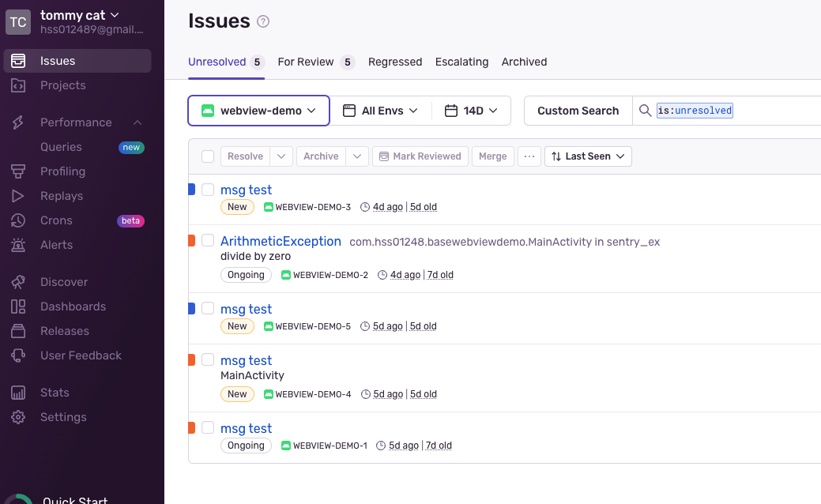The image size is (821, 504).
Task: Open the ArithmeticException issue link
Action: point(281,241)
